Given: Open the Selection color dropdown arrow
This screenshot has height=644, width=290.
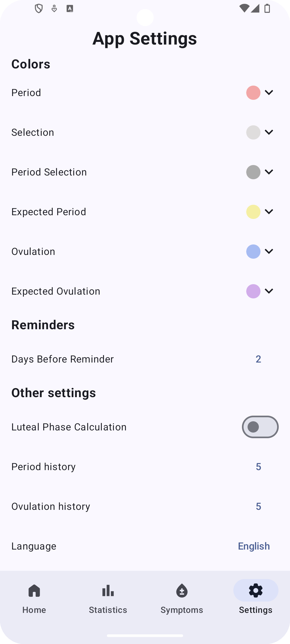Looking at the screenshot, I should point(269,132).
